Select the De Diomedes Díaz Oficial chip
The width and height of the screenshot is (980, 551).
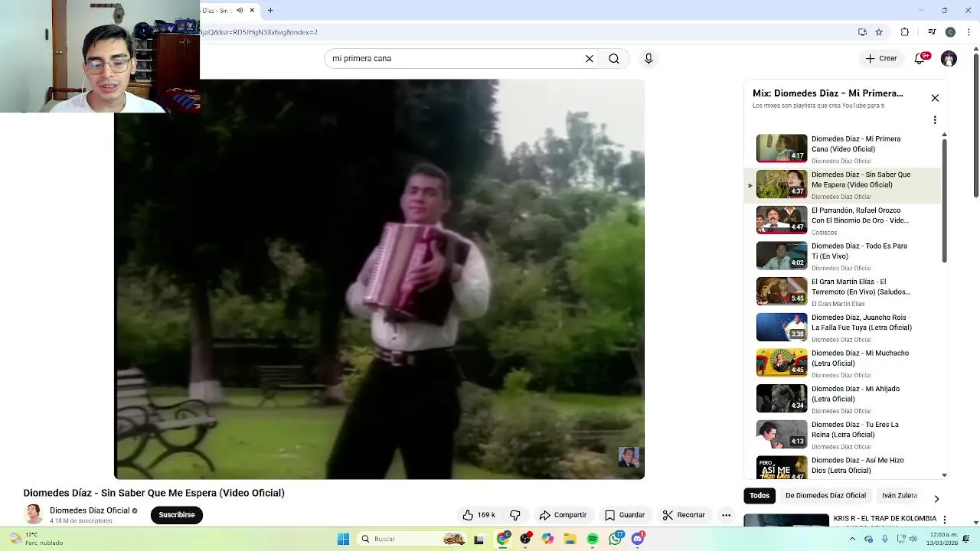[825, 495]
